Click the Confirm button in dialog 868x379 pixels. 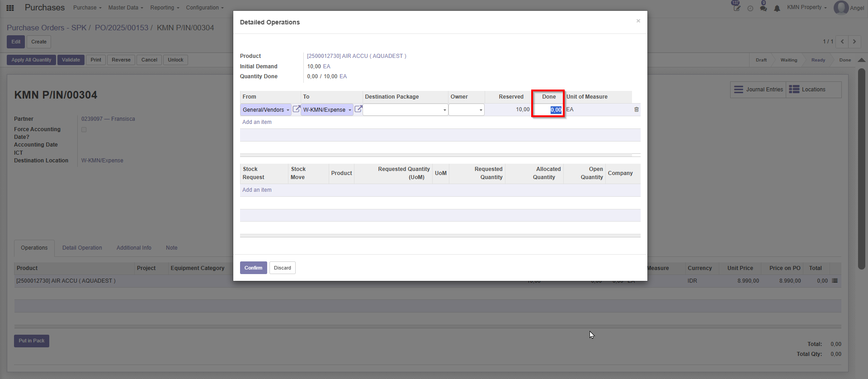click(x=254, y=268)
